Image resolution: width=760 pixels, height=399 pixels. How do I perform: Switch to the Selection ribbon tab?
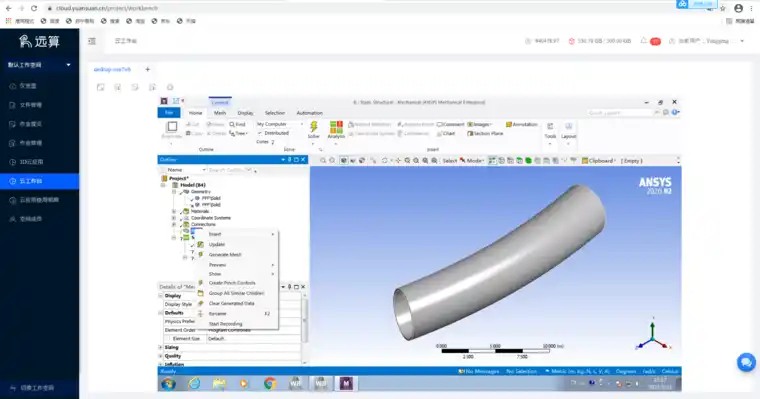pyautogui.click(x=275, y=113)
